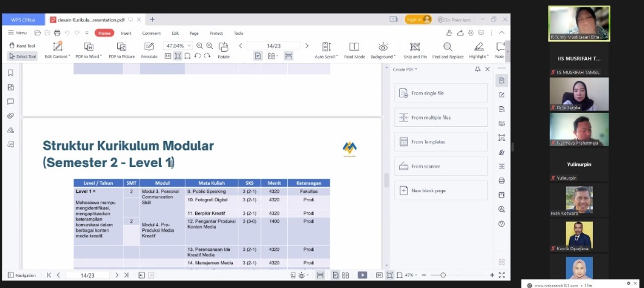Click the From multiple files button
The width and height of the screenshot is (644, 288).
pos(441,117)
